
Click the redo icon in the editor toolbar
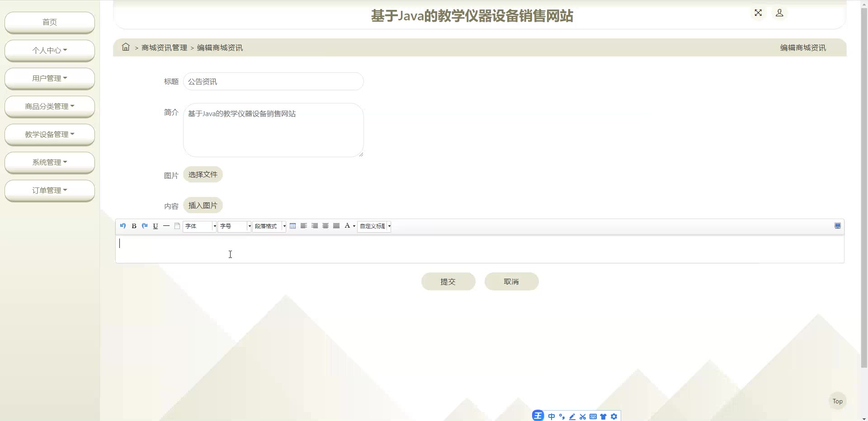click(x=145, y=226)
